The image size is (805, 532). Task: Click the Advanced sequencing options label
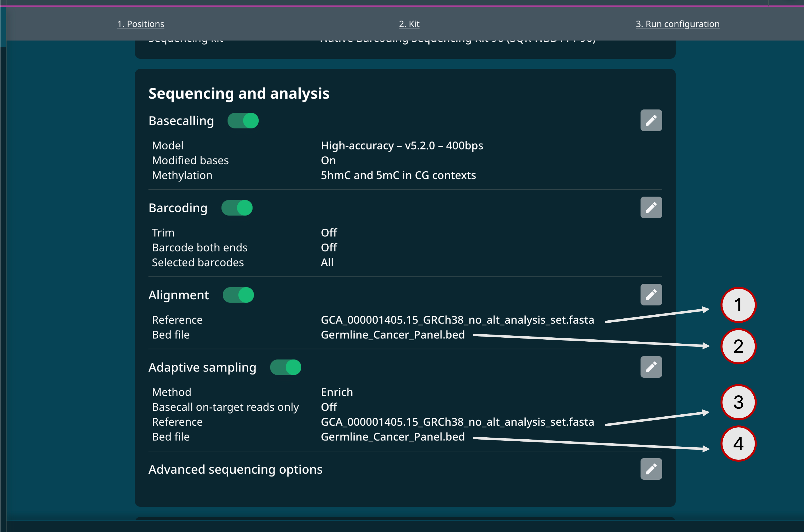pyautogui.click(x=235, y=470)
